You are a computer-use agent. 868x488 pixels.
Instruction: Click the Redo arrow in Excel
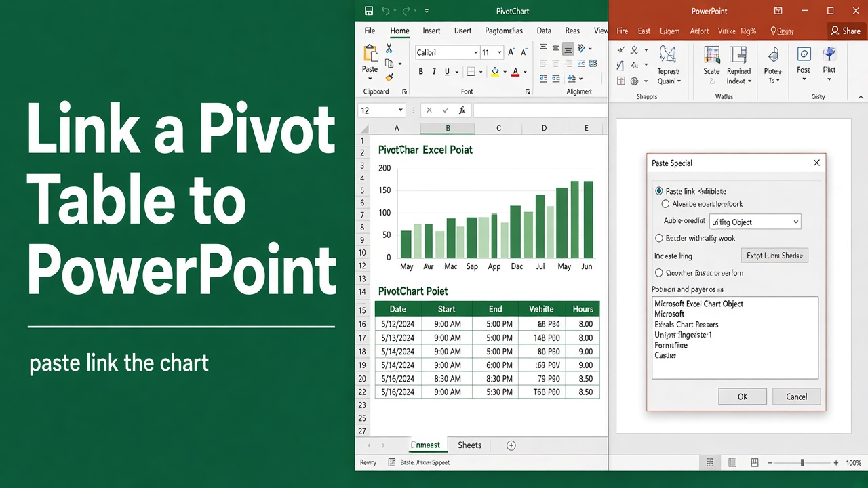pos(407,11)
